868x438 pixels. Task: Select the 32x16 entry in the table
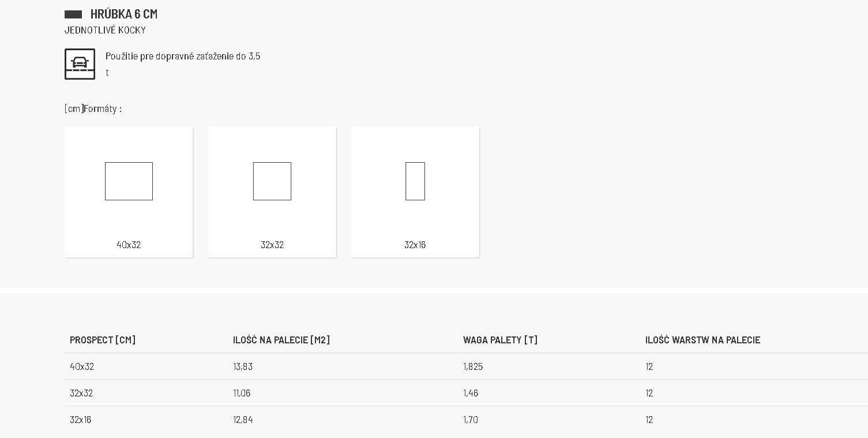81,420
